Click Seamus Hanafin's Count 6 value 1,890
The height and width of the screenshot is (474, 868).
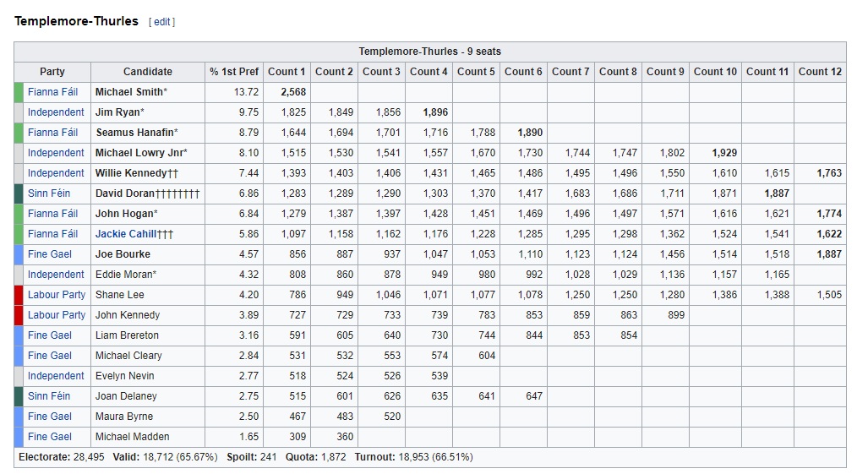click(530, 132)
